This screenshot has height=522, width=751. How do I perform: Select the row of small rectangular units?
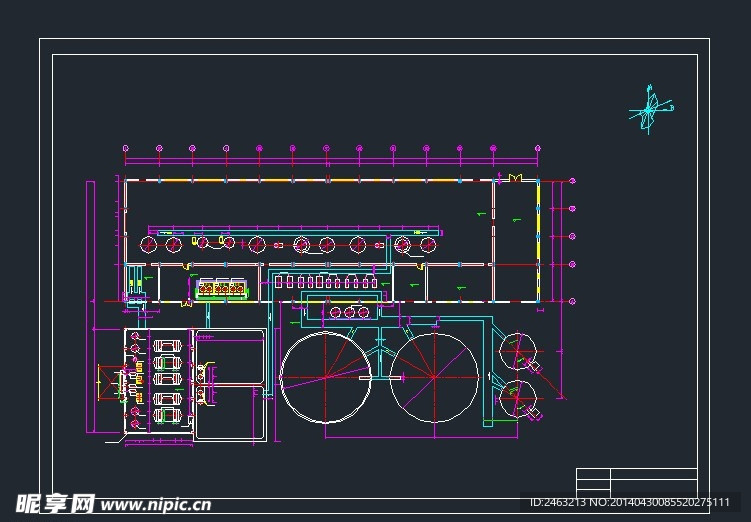point(328,283)
